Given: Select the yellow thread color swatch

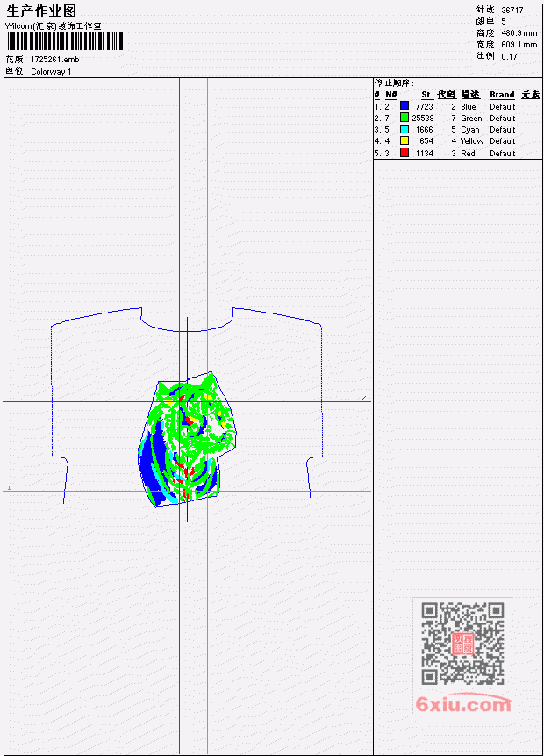Looking at the screenshot, I should [x=404, y=140].
